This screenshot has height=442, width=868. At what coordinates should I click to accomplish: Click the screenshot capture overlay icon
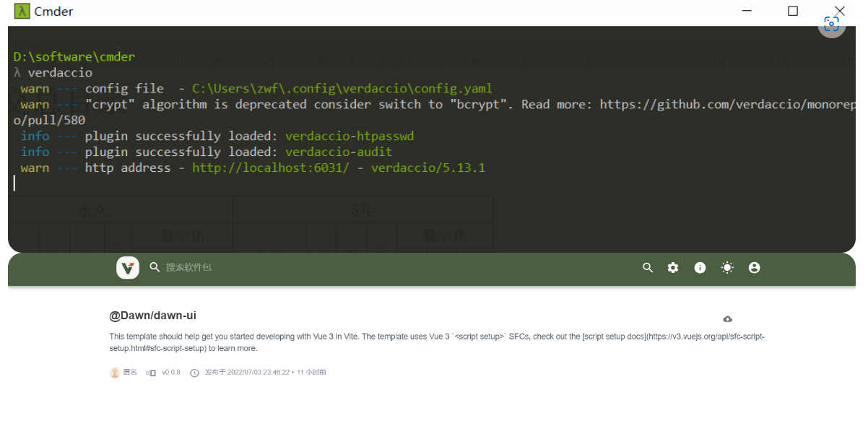click(832, 24)
